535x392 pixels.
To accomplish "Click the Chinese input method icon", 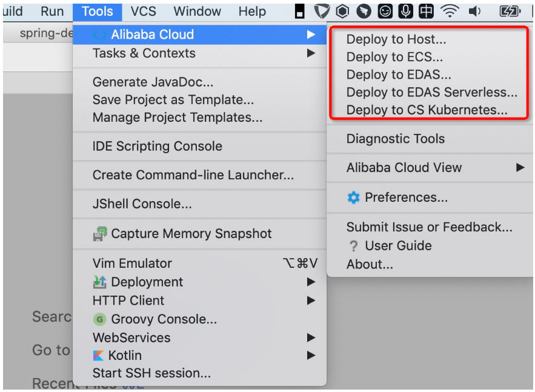I will point(427,11).
